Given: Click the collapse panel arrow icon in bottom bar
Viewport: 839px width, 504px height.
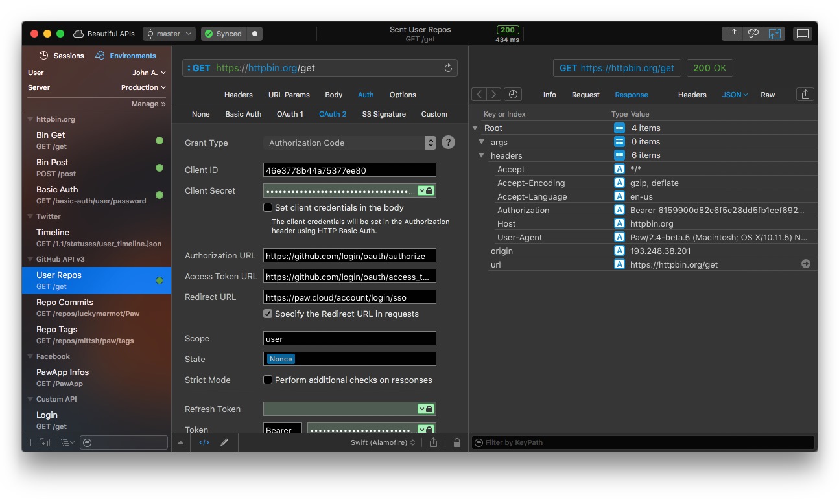Looking at the screenshot, I should (x=180, y=442).
